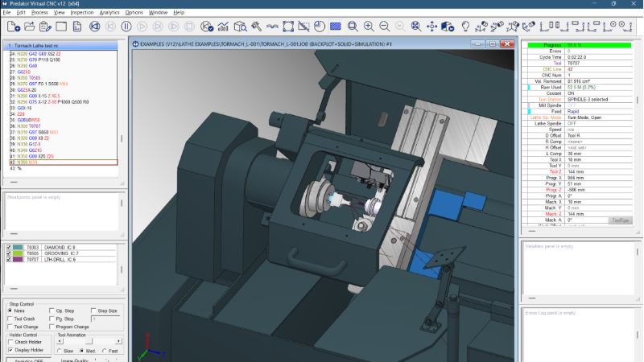Maximize the simulation child window
644x362 pixels.
pyautogui.click(x=493, y=43)
